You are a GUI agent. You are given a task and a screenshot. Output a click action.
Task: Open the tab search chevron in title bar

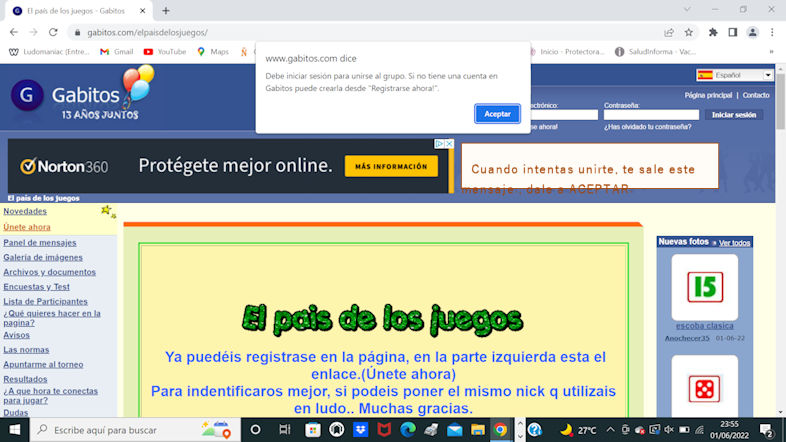click(x=687, y=10)
